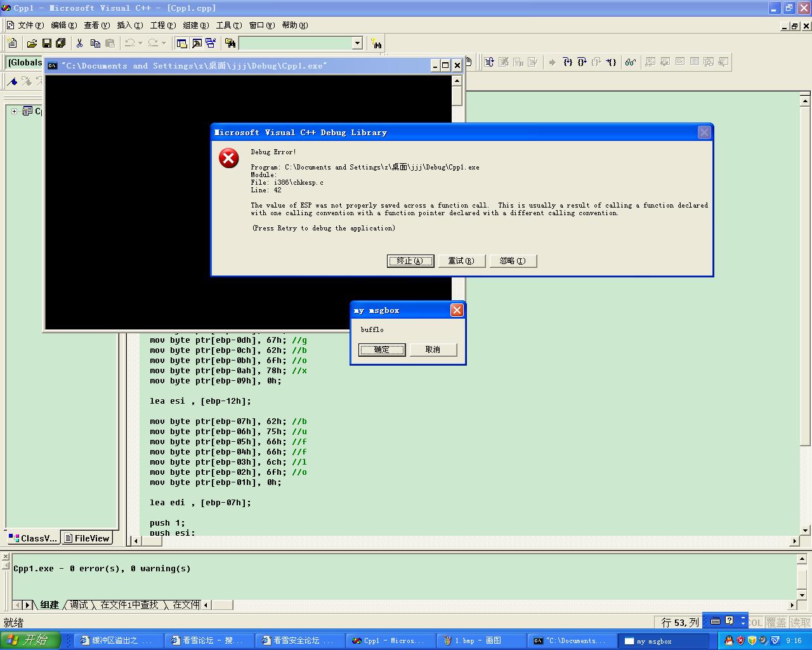This screenshot has width=812, height=650.
Task: Open the 窗口 (Window) menu
Action: click(x=261, y=25)
